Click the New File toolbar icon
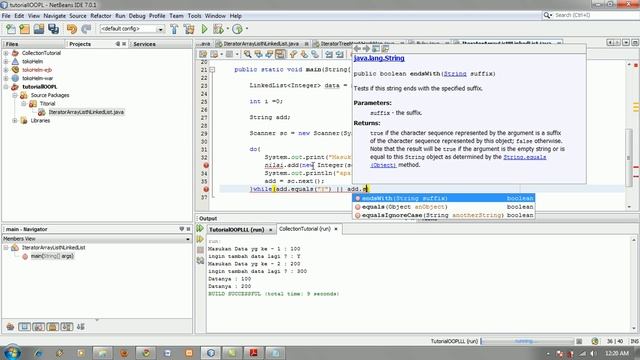This screenshot has width=640, height=360. click(11, 29)
